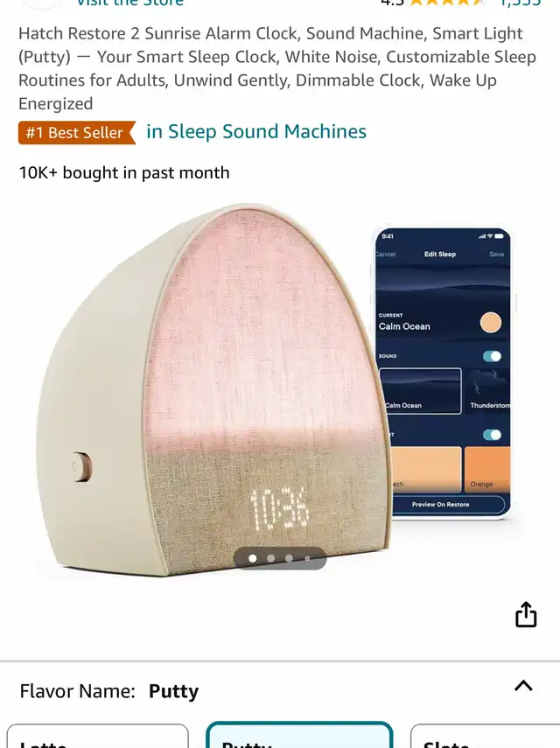Tap Save in the Edit Sleep header
Viewport: 560px width, 748px height.
[x=496, y=255]
